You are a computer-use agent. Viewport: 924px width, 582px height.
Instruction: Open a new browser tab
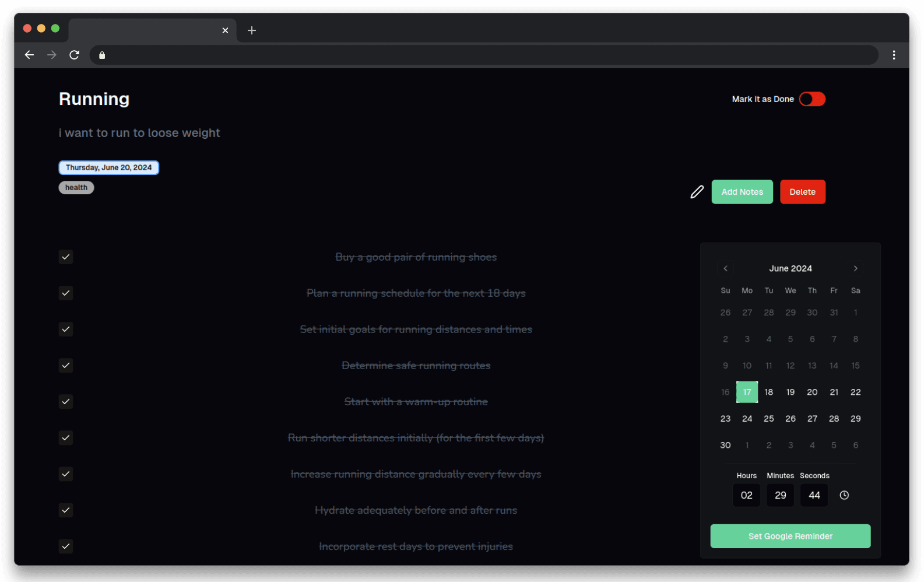point(252,30)
